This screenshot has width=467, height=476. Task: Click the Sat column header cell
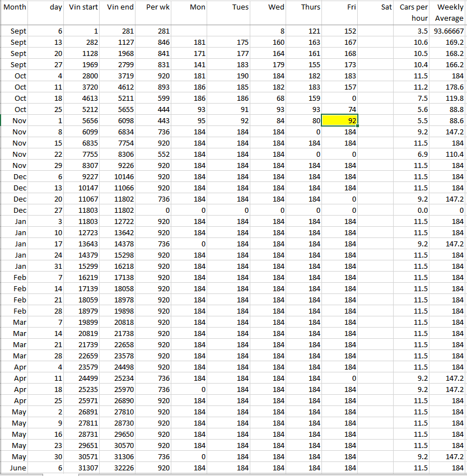[377, 7]
